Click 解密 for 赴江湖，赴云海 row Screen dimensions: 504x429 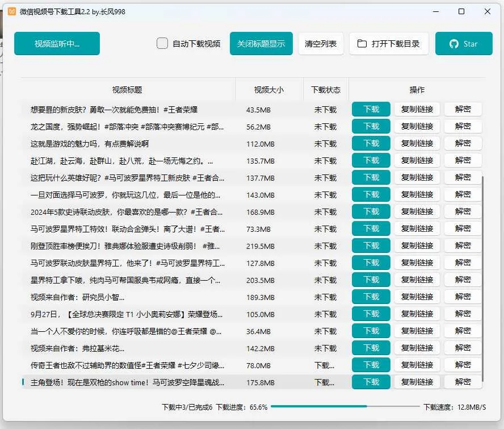(463, 161)
